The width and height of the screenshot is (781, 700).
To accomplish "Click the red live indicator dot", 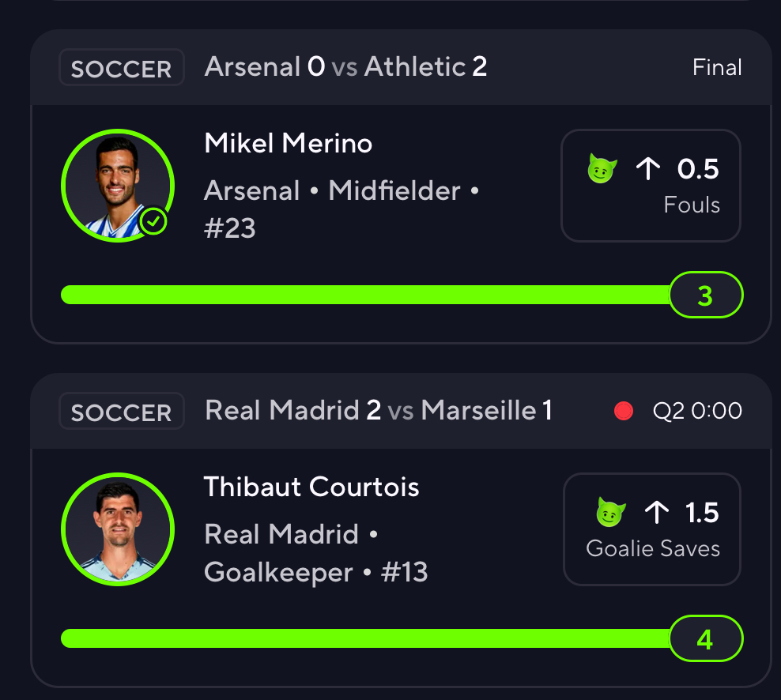I will coord(624,411).
